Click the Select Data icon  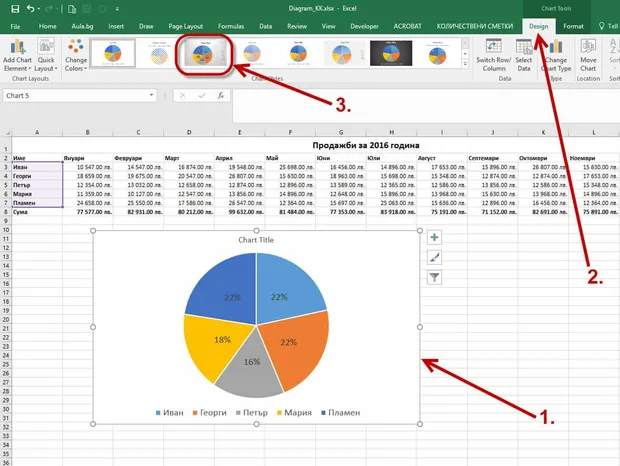coord(524,55)
